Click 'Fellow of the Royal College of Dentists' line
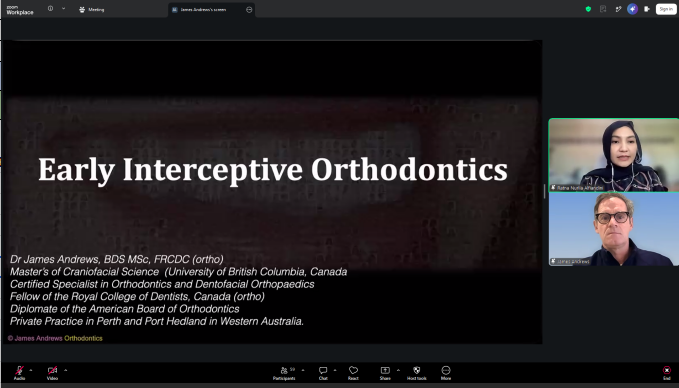 pos(137,297)
